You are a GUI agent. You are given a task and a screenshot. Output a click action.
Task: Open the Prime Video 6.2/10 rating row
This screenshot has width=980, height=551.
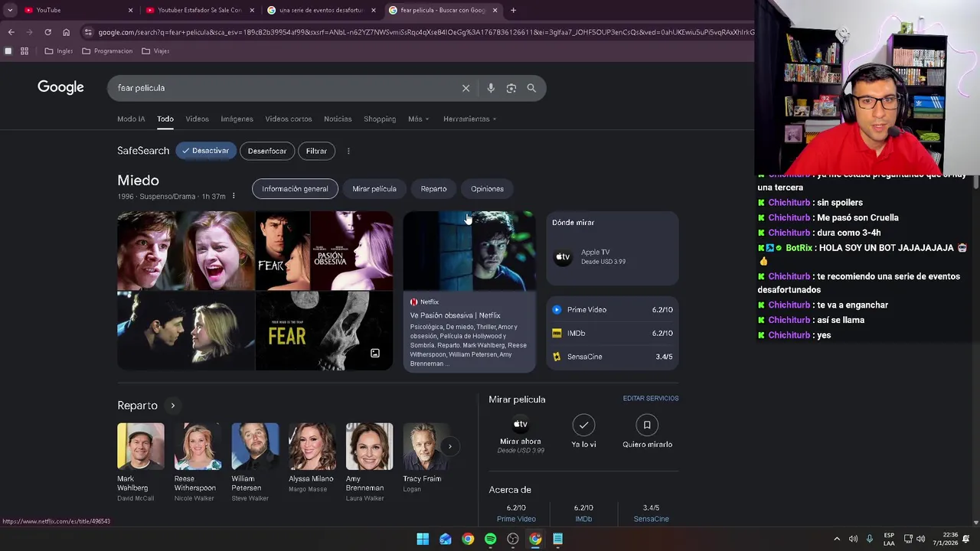click(x=612, y=310)
